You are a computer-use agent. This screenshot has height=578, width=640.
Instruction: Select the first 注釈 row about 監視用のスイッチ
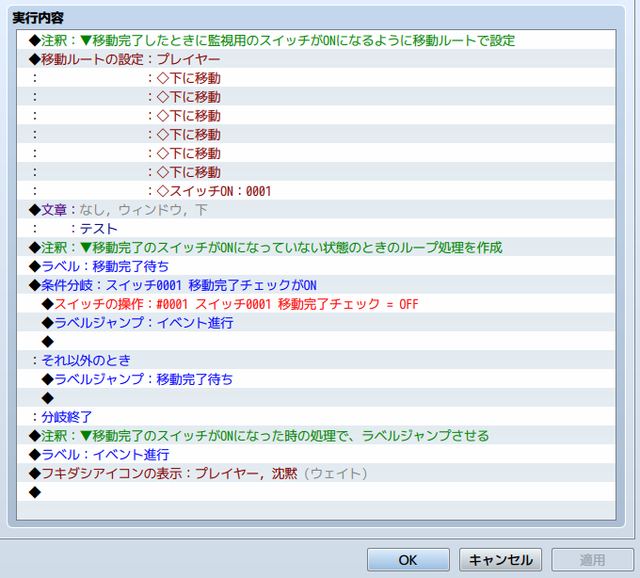point(316,40)
